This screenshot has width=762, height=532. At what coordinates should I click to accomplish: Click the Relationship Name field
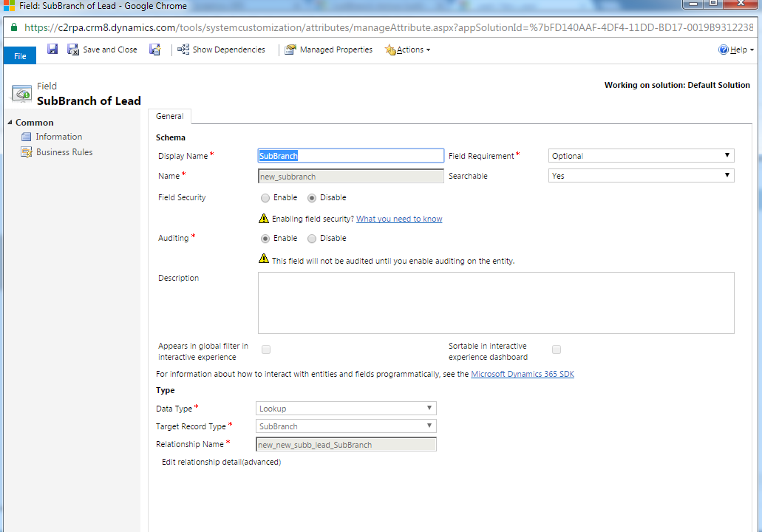(x=346, y=444)
